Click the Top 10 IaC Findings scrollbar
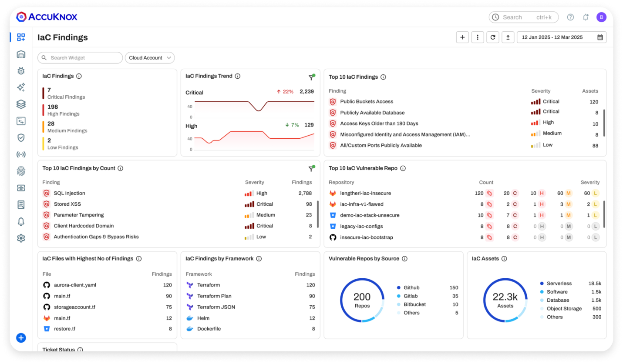This screenshot has width=623, height=364. click(604, 124)
